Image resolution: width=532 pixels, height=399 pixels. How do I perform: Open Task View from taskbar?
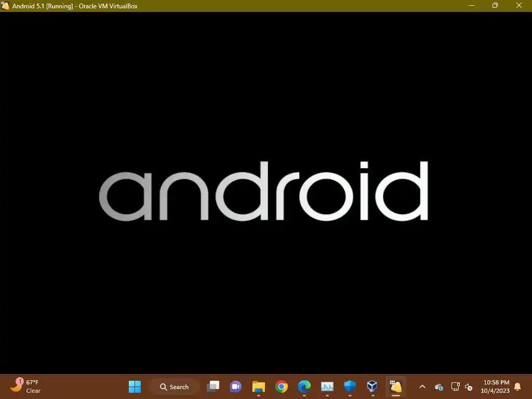(213, 387)
